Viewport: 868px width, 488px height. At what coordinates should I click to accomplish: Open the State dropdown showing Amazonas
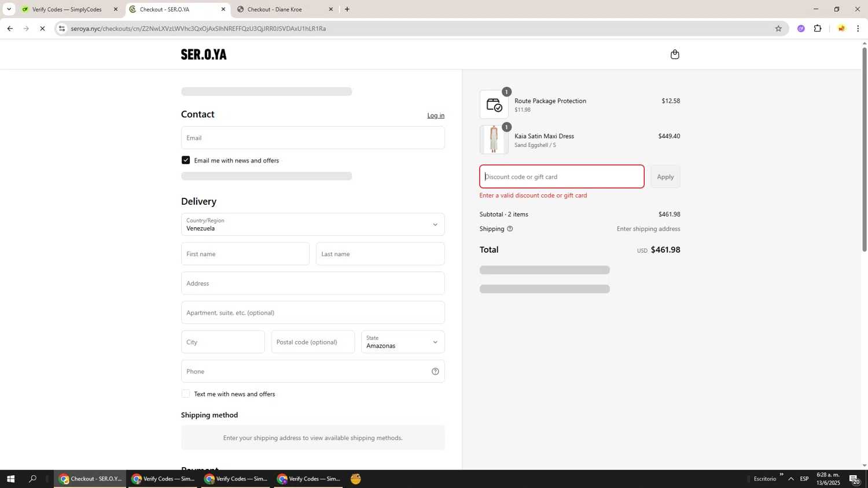pos(403,342)
